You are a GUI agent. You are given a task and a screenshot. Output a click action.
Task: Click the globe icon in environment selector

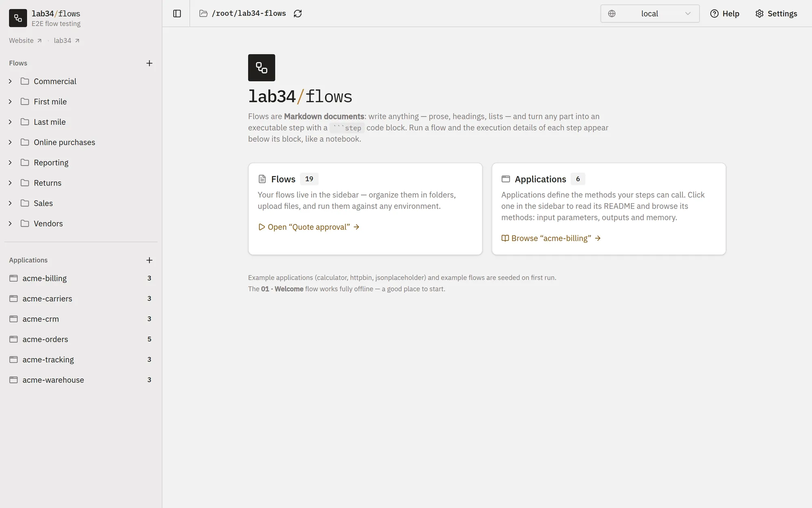(x=612, y=13)
